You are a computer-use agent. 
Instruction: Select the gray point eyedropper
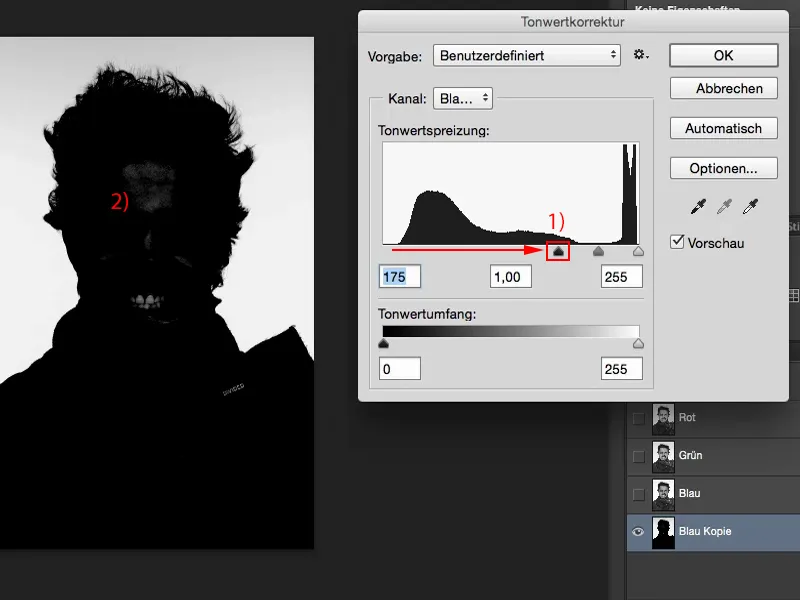click(x=724, y=207)
